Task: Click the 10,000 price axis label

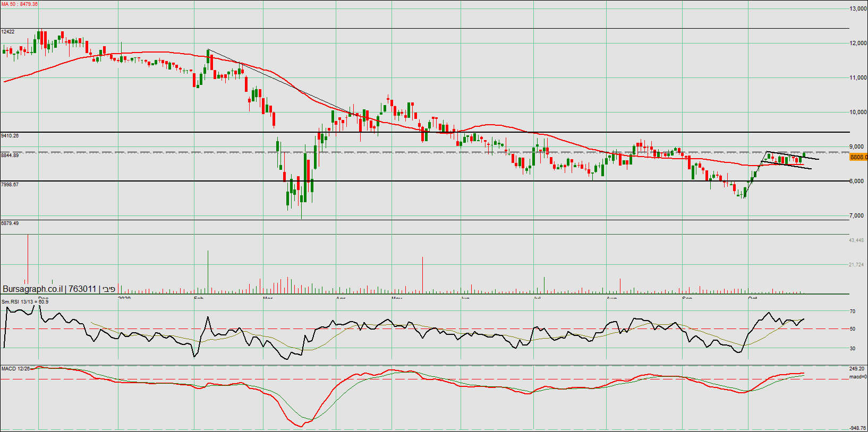Action: point(858,113)
